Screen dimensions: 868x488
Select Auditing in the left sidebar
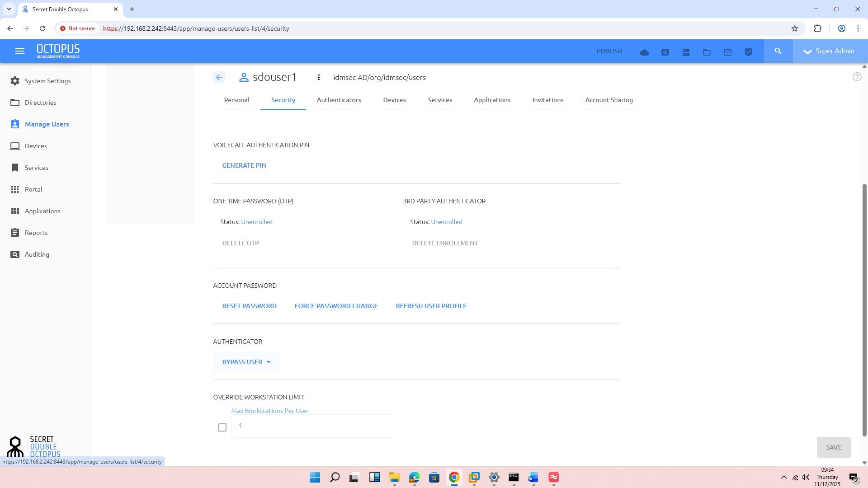coord(36,254)
